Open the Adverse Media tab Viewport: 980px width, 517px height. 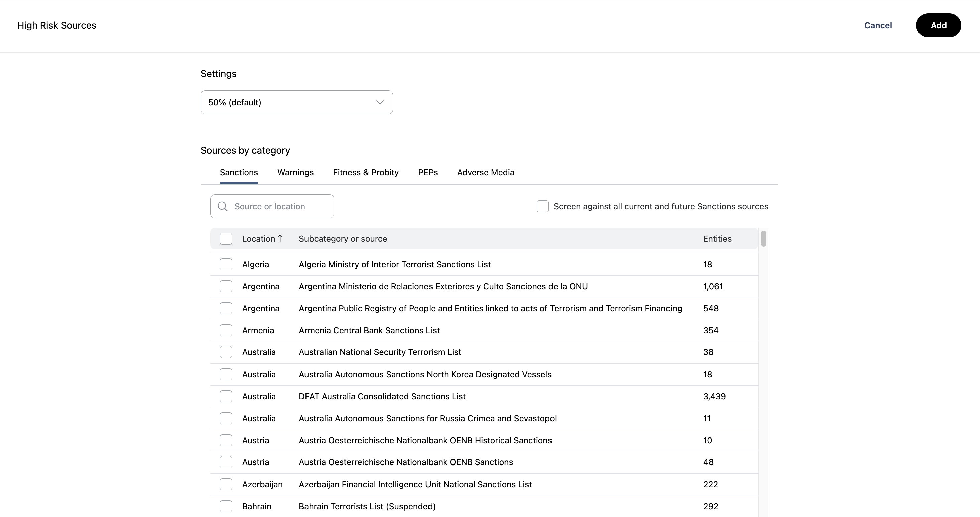point(485,173)
